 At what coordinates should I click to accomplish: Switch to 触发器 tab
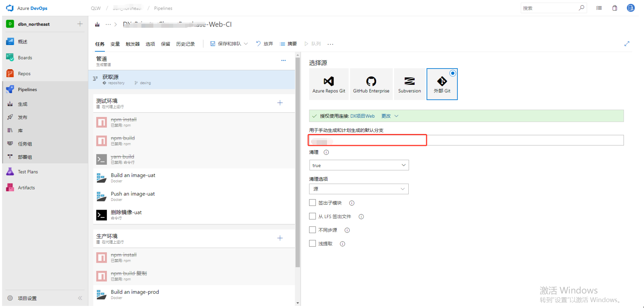point(133,44)
